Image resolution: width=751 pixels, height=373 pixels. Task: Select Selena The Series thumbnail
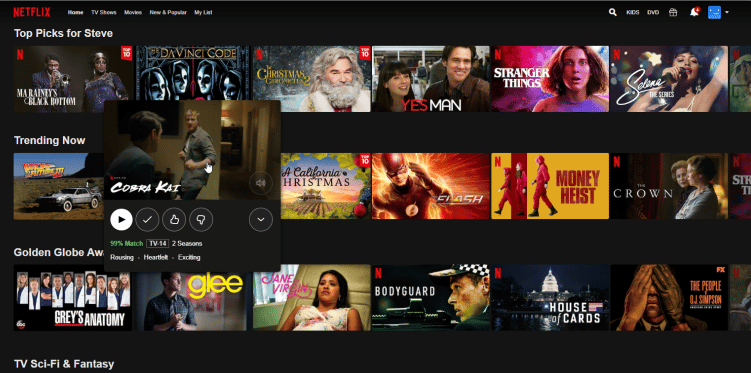[669, 79]
